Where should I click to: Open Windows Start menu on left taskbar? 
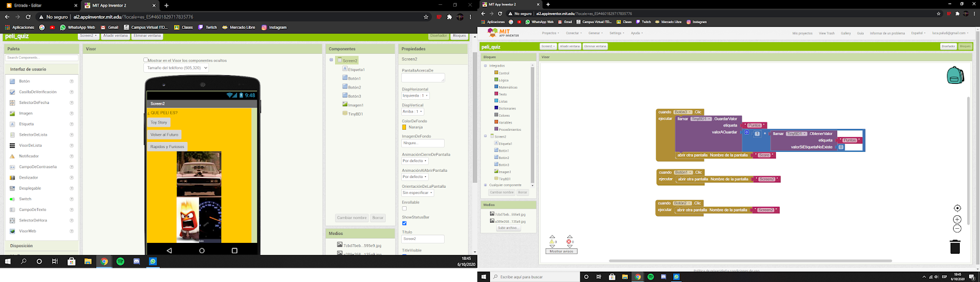tap(8, 261)
